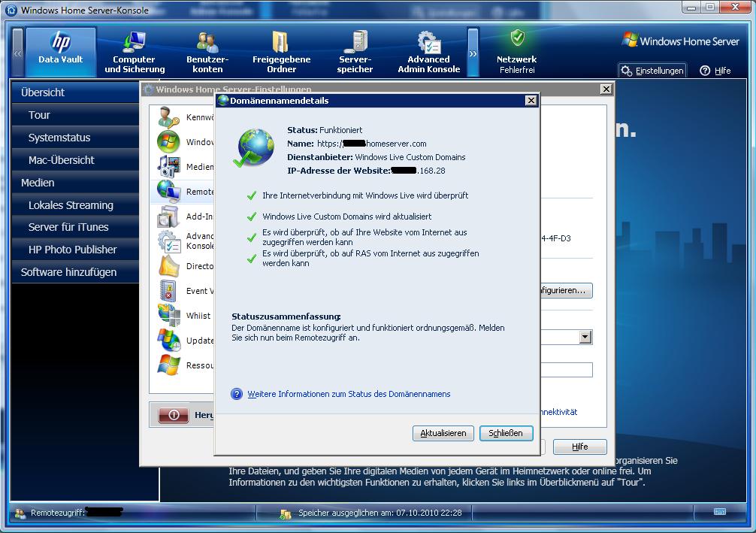756x533 pixels.
Task: Select Software hinzufügen in the sidebar
Action: 75,272
